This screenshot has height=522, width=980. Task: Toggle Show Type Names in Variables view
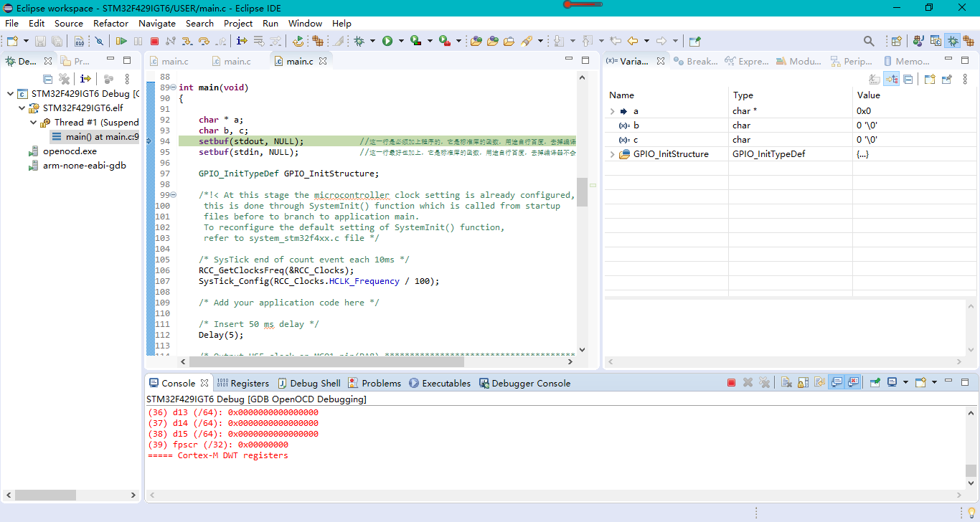(x=875, y=80)
